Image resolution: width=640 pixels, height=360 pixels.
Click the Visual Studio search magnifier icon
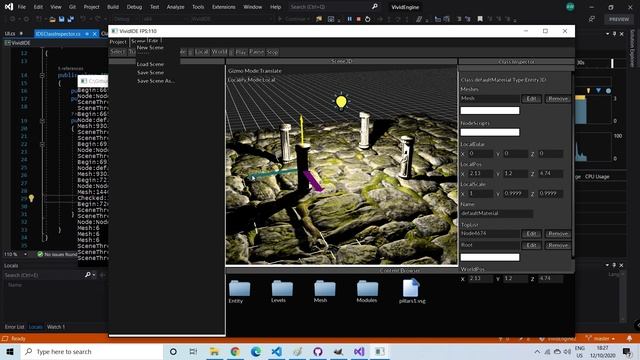click(x=375, y=7)
